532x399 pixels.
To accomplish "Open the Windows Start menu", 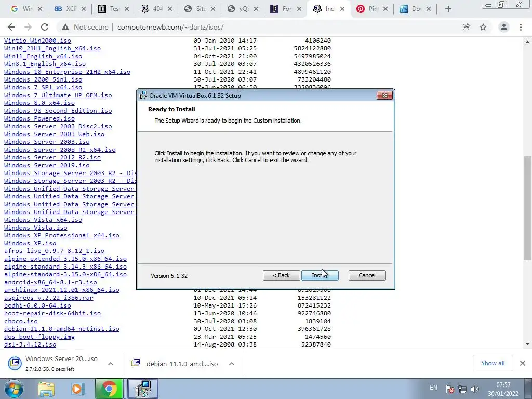I will click(14, 389).
